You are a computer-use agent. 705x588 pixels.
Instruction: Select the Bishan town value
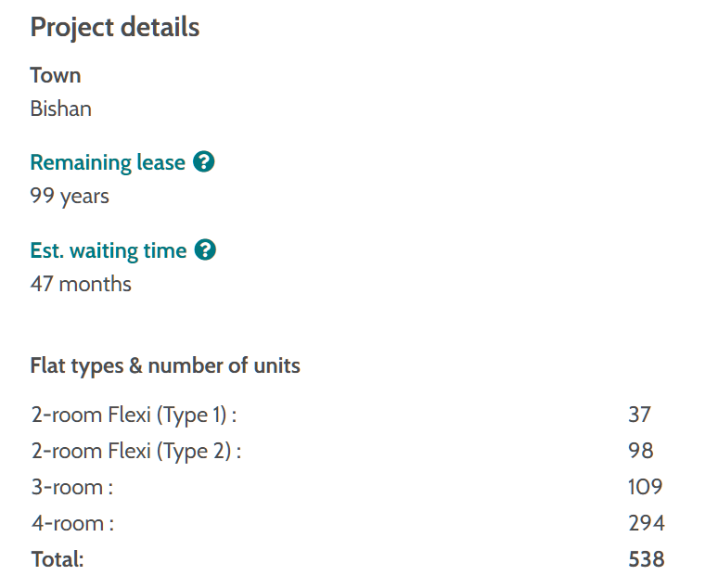pos(61,109)
